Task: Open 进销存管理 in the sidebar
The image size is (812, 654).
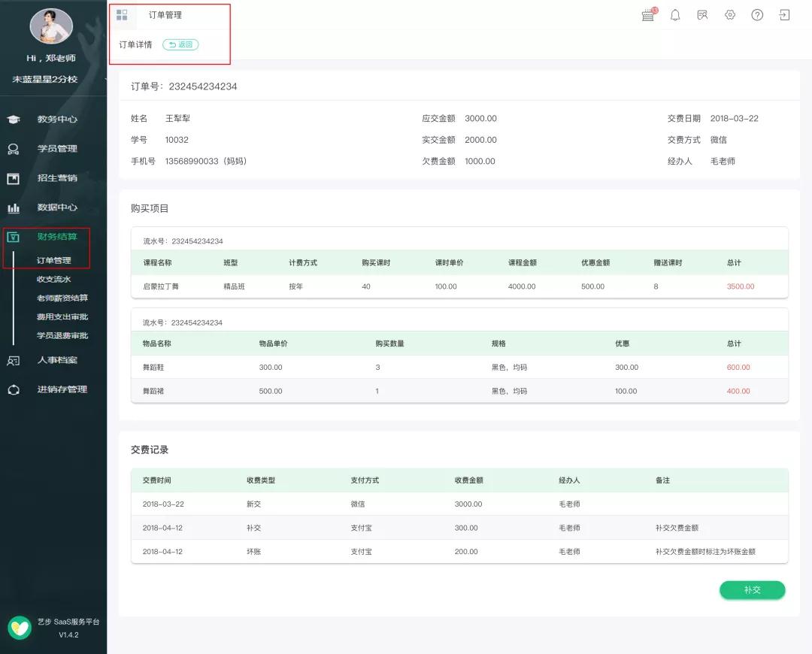Action: 62,389
